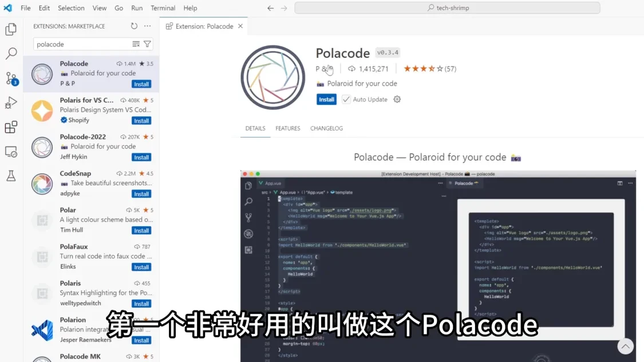Image resolution: width=644 pixels, height=362 pixels.
Task: Select the Polacode MK extension row
Action: (x=91, y=356)
